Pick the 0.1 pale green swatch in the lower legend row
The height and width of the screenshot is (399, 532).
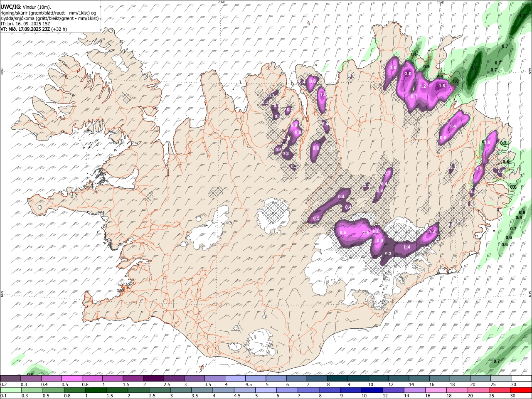click(11, 390)
